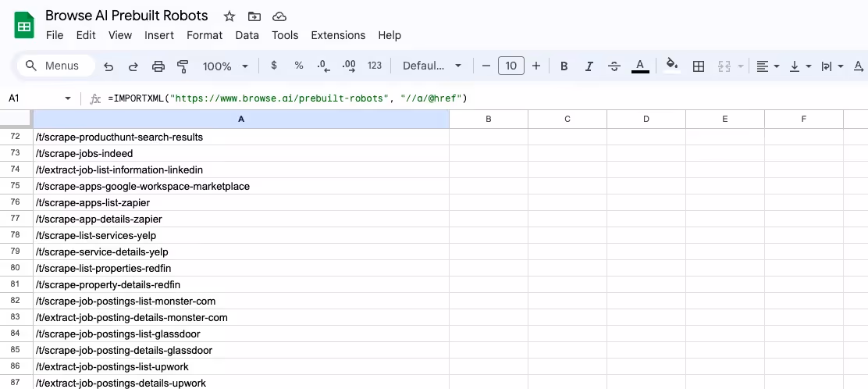Increase font size plus button
Viewport: 868px width, 389px height.
point(535,66)
